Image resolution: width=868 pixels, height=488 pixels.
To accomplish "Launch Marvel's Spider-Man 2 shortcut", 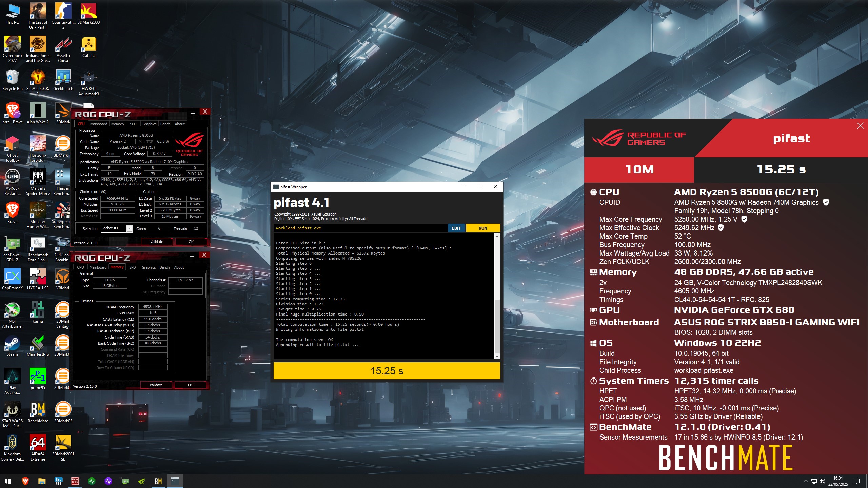I will click(x=38, y=183).
